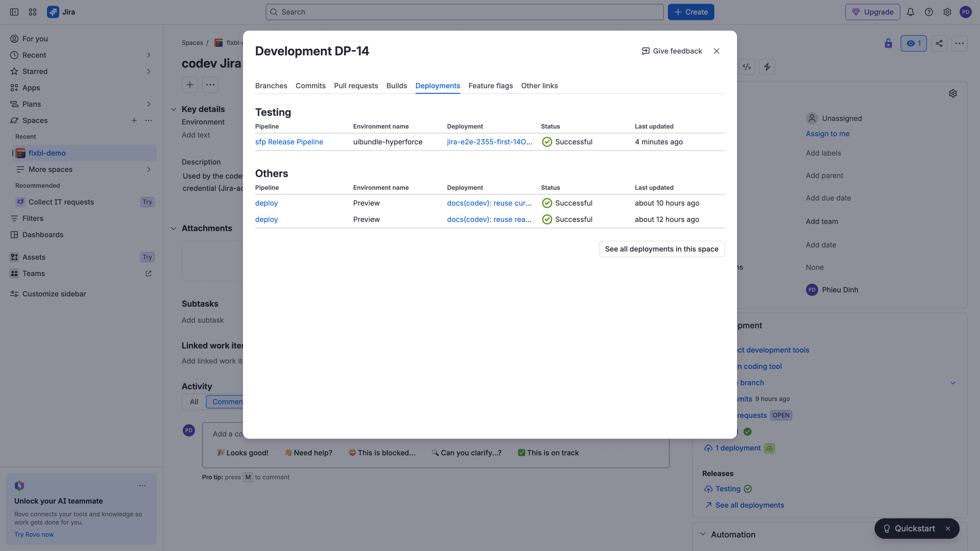The image size is (980, 551).
Task: Open the settings gear in top bar
Action: click(947, 12)
